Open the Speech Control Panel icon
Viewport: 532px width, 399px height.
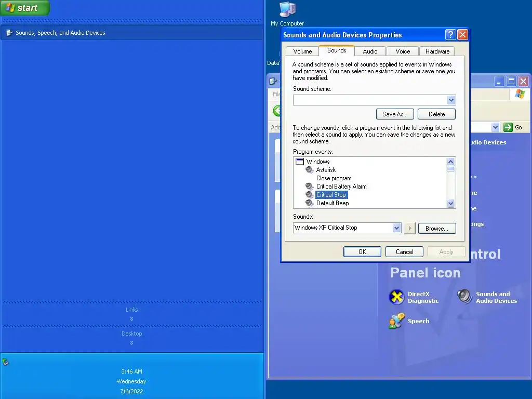click(x=409, y=321)
